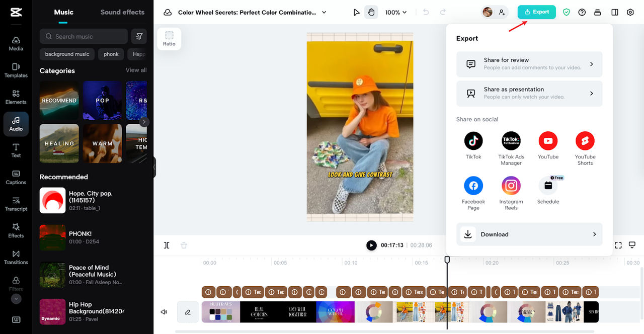Viewport: 644px width, 334px height.
Task: Click the timeline playhead marker
Action: point(447,260)
